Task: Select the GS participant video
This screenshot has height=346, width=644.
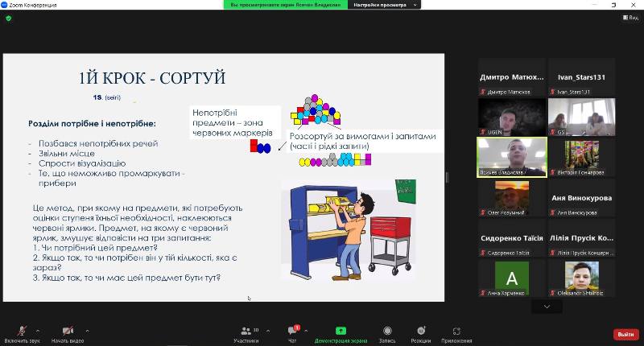Action: [x=581, y=117]
